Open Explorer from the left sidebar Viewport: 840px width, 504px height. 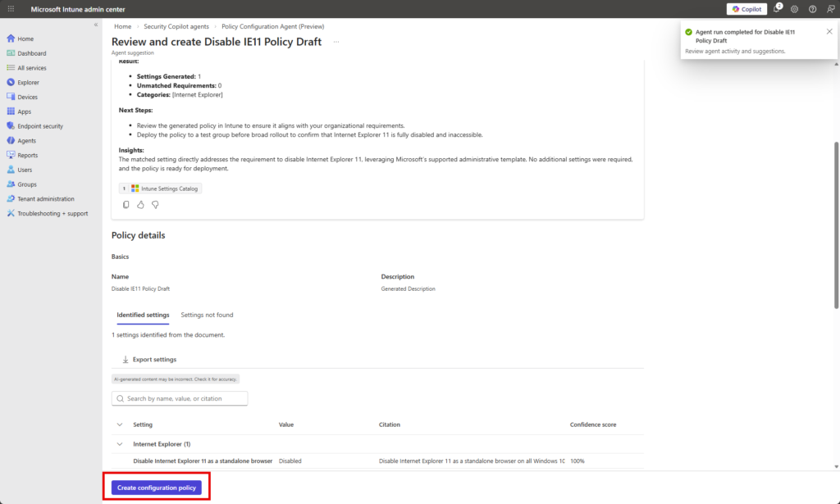(x=30, y=82)
